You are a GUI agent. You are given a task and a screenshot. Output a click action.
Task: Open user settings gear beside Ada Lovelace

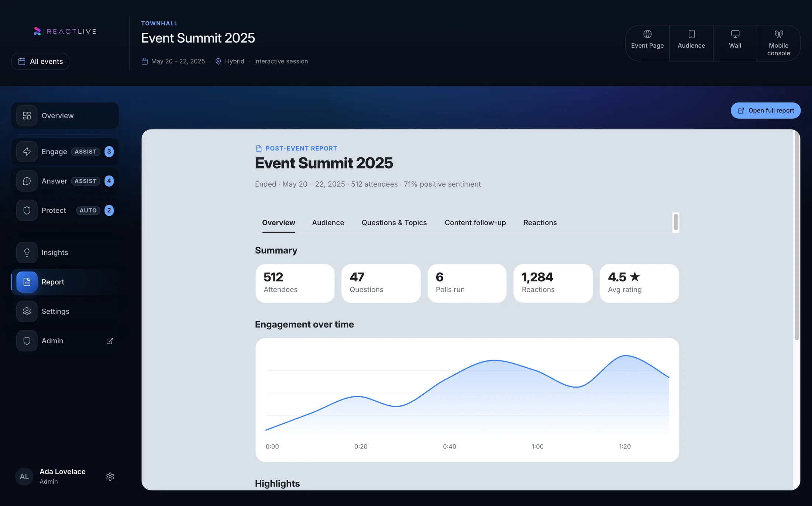pos(110,476)
